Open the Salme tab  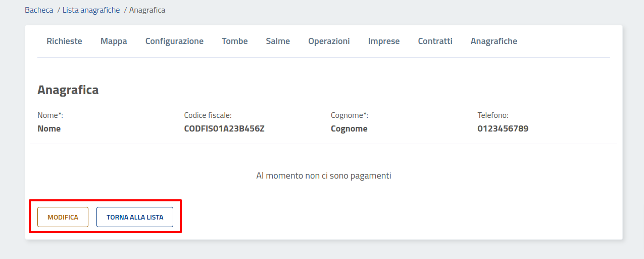point(278,41)
